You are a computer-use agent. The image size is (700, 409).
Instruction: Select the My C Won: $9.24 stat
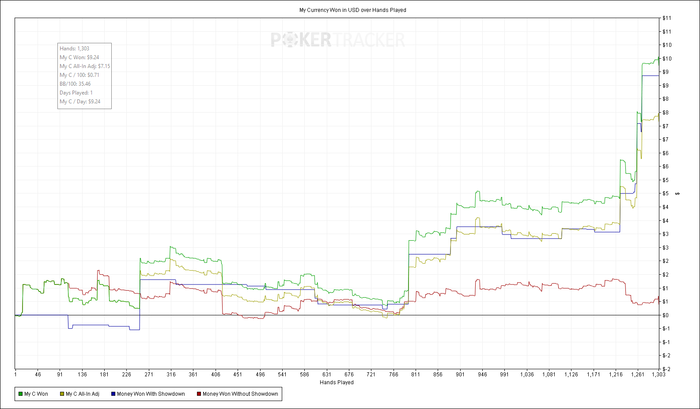point(79,57)
